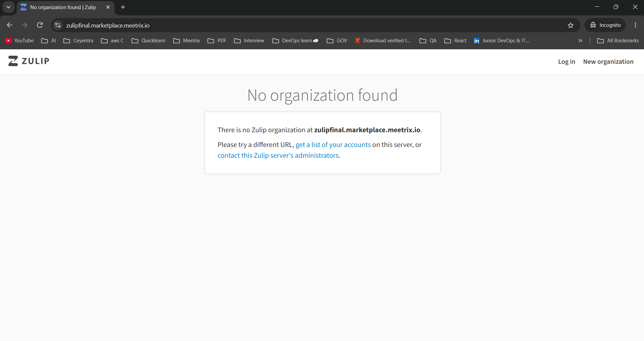Viewport: 644px width, 341px height.
Task: Open site information icon in address bar
Action: pyautogui.click(x=58, y=25)
